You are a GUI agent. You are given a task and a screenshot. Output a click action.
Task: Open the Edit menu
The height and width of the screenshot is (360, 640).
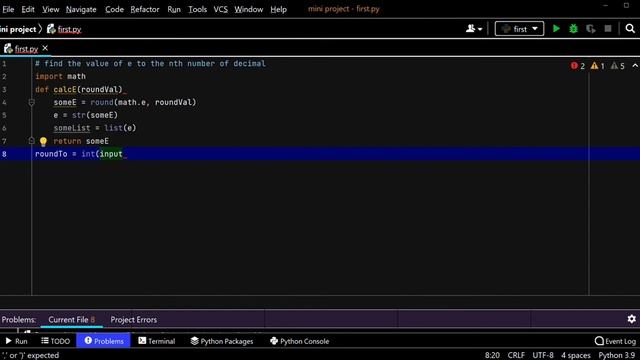[28, 9]
